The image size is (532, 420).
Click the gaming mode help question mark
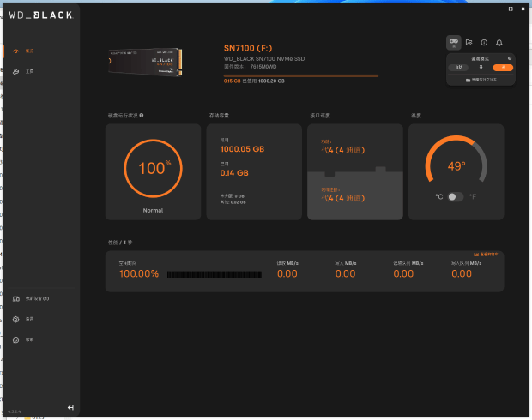click(x=510, y=58)
